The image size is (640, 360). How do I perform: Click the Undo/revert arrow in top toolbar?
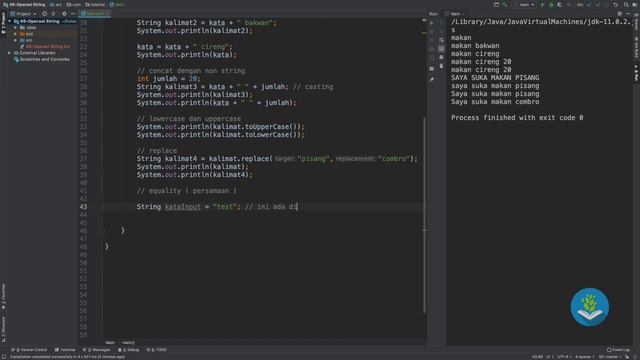pyautogui.click(x=616, y=5)
